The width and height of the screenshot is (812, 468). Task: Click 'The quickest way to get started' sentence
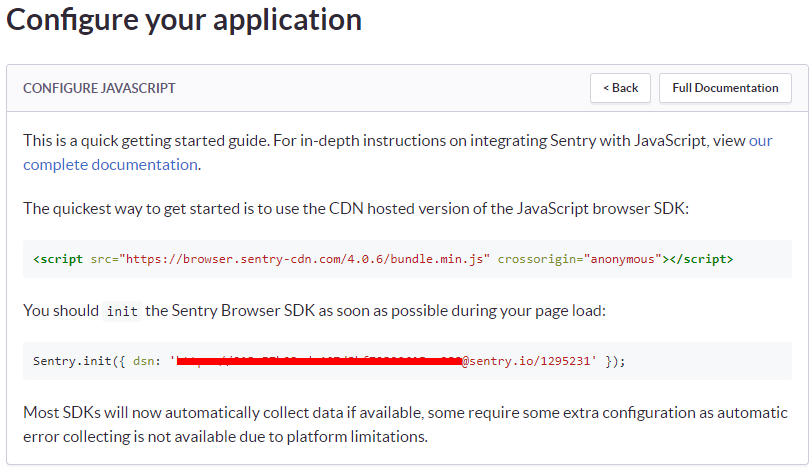[356, 209]
